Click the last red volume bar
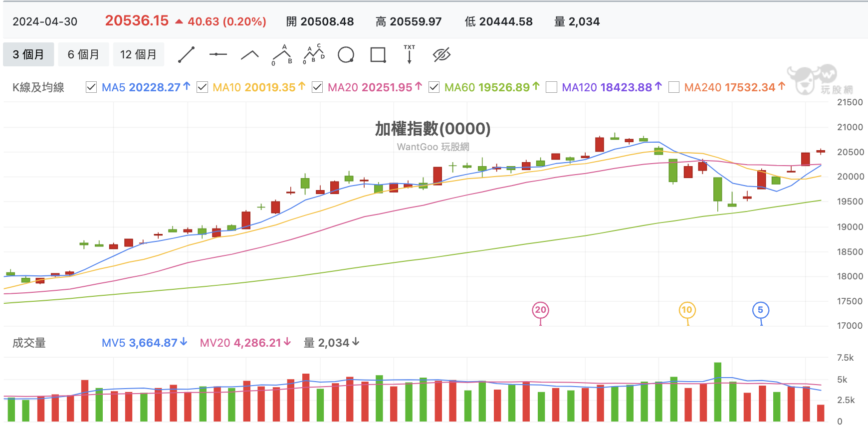The width and height of the screenshot is (868, 429). coord(821,414)
